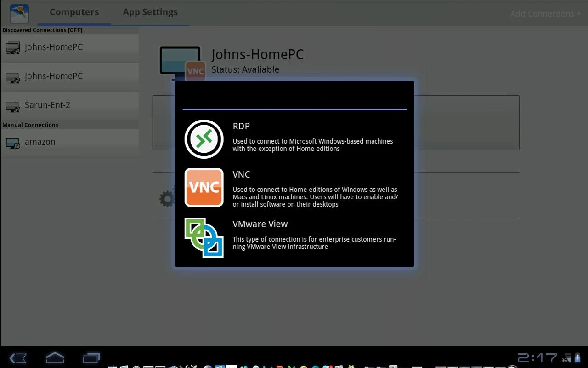Select Johns-HomePC with the stacked-monitors VNC icon
588x368 pixels.
click(69, 47)
